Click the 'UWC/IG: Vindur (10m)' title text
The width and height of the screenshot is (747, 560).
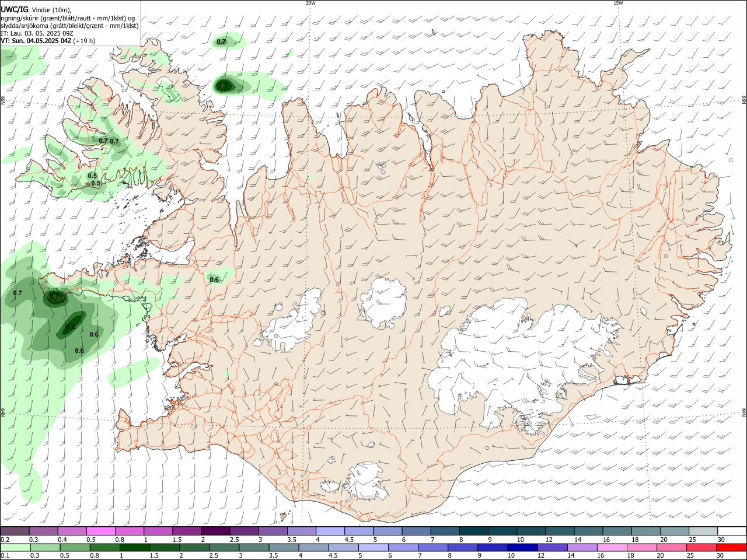(36, 9)
